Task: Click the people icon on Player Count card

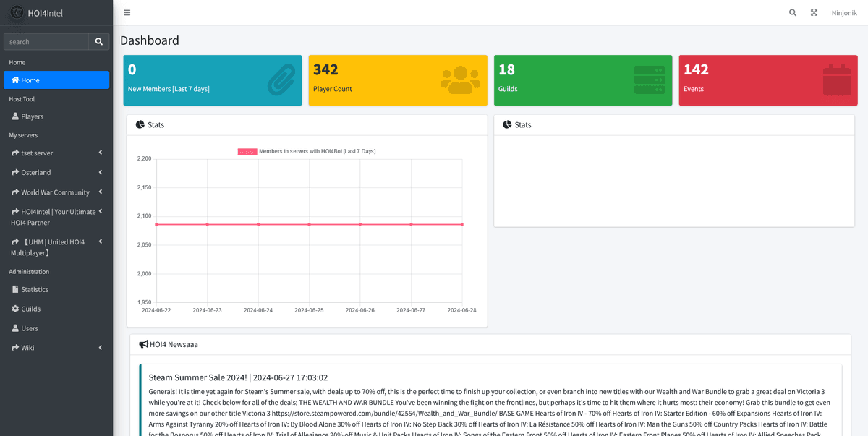Action: point(460,80)
